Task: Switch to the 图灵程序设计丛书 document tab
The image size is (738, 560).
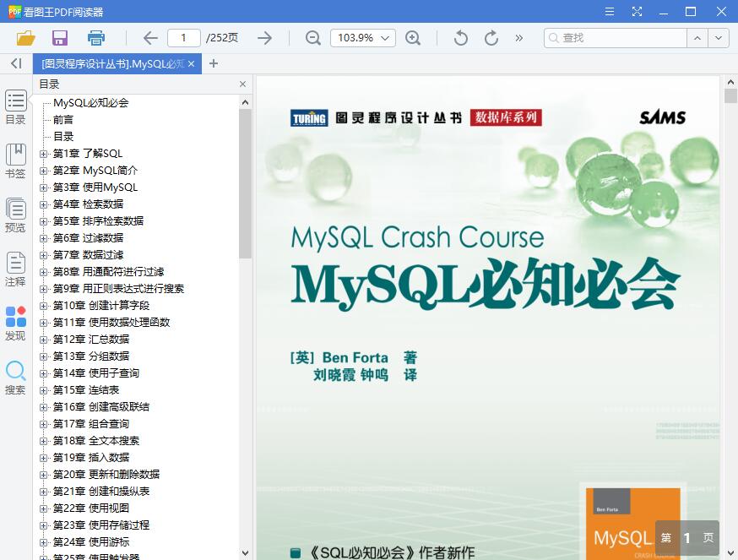Action: [x=112, y=63]
